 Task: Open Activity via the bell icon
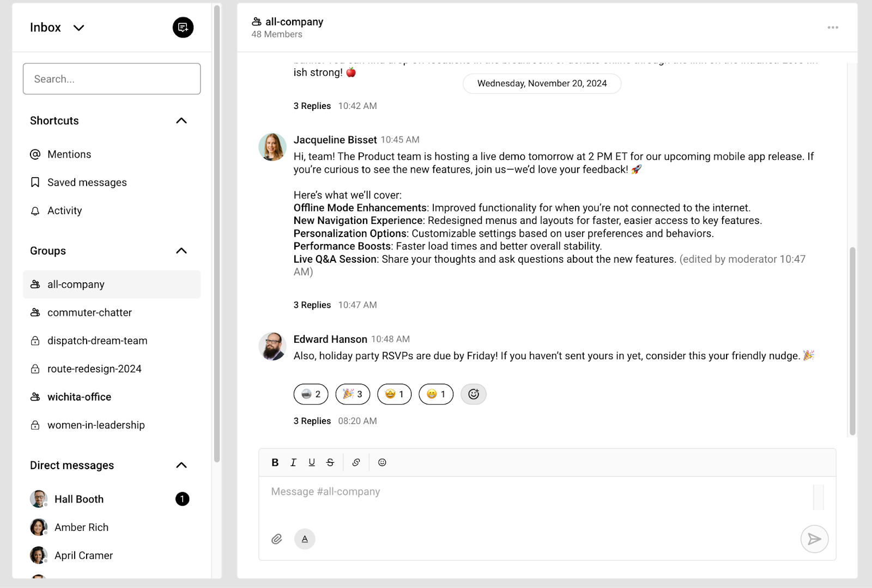click(x=64, y=210)
